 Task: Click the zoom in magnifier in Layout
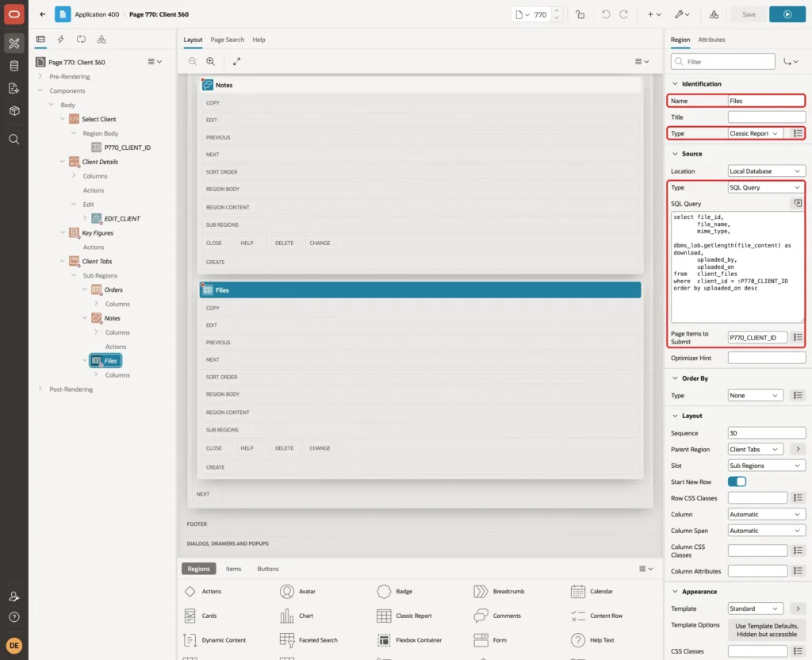point(211,62)
